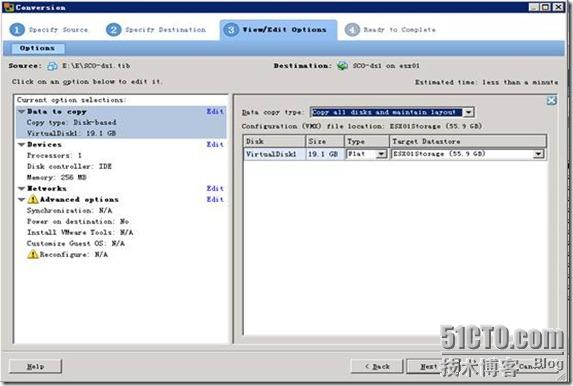Click the Configuration (VMX) file location text
Viewport: 573px width, 386px height.
point(362,126)
